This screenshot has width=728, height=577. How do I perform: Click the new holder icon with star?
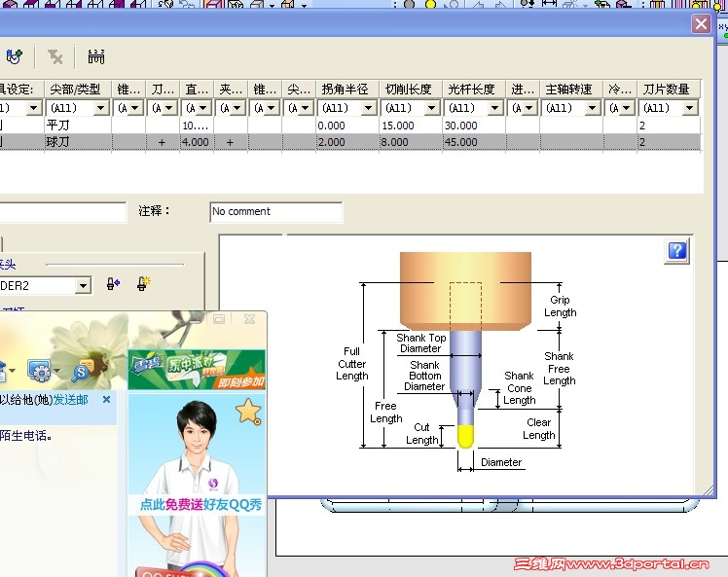[143, 283]
